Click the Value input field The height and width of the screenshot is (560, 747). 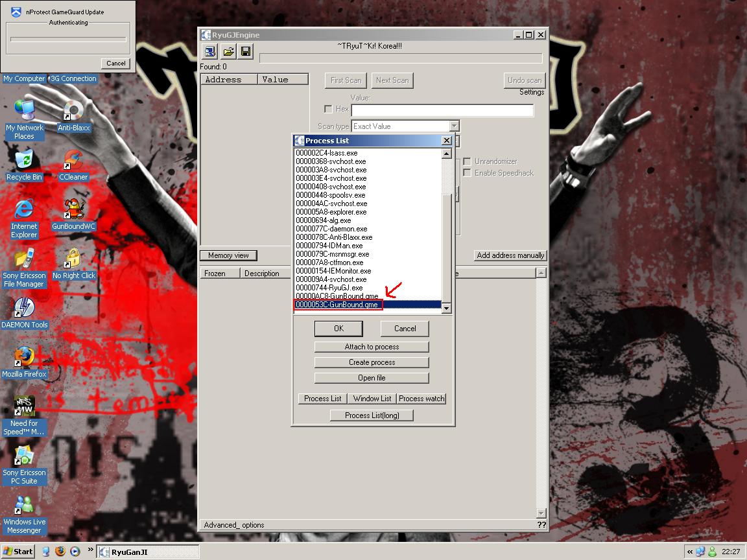(442, 110)
